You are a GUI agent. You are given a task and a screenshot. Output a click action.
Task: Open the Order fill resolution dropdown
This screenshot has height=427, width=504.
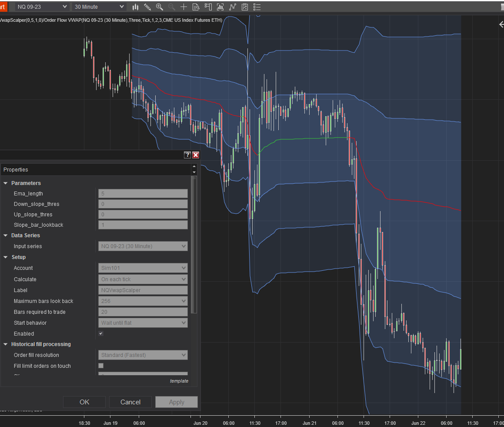click(x=143, y=355)
